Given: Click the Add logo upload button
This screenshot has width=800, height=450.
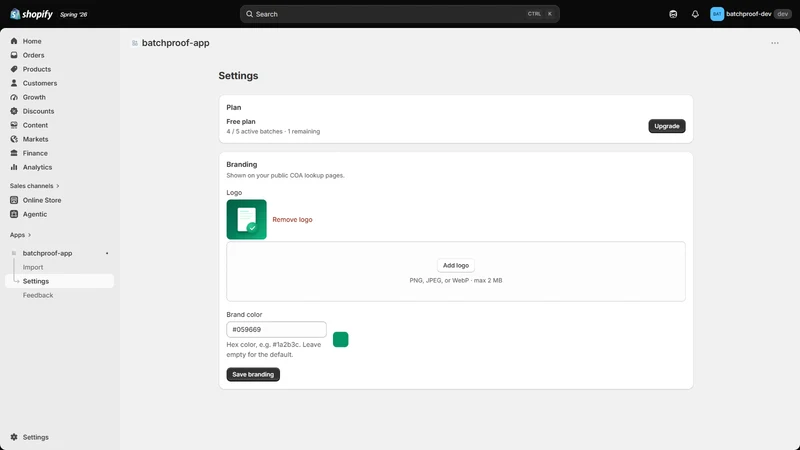Looking at the screenshot, I should pos(456,265).
